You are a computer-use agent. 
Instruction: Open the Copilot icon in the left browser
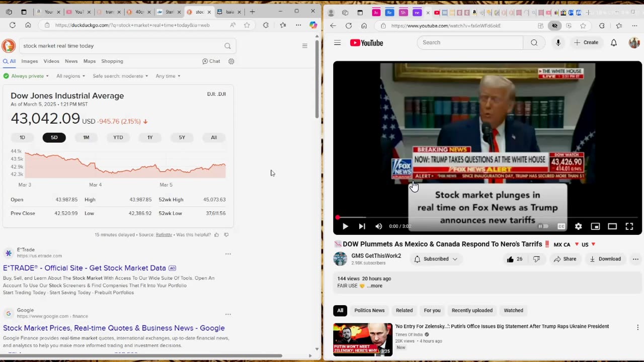pos(313,25)
